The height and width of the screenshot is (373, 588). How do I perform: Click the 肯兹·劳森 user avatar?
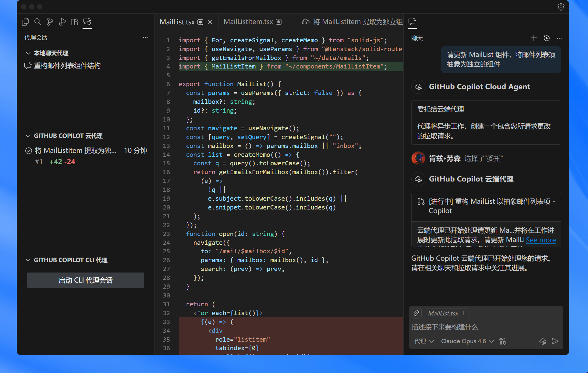coord(418,158)
